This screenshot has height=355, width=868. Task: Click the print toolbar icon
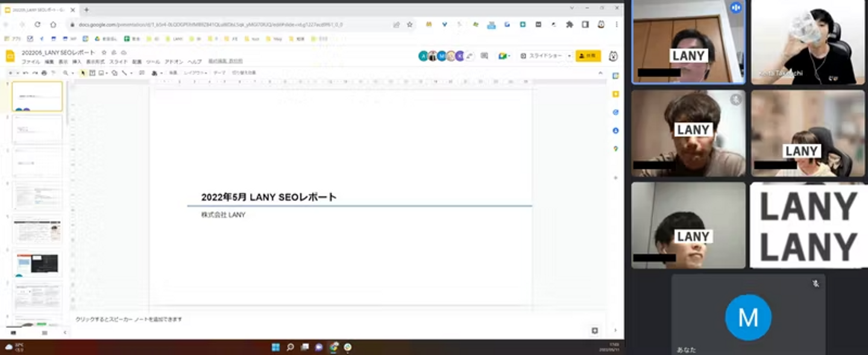coord(44,73)
